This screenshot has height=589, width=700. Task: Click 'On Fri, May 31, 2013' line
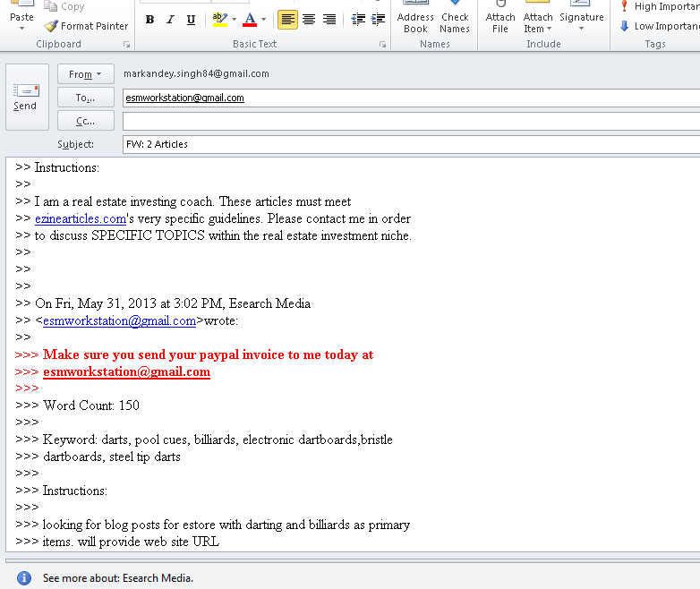click(173, 303)
